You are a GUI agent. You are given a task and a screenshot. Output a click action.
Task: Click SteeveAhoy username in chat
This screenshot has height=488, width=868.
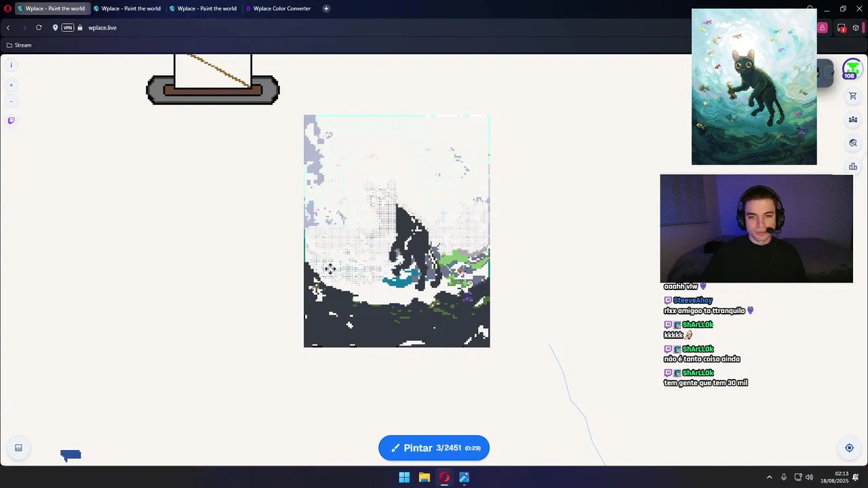point(693,300)
